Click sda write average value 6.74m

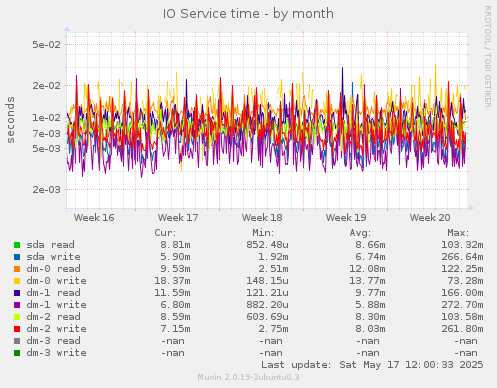(x=370, y=257)
